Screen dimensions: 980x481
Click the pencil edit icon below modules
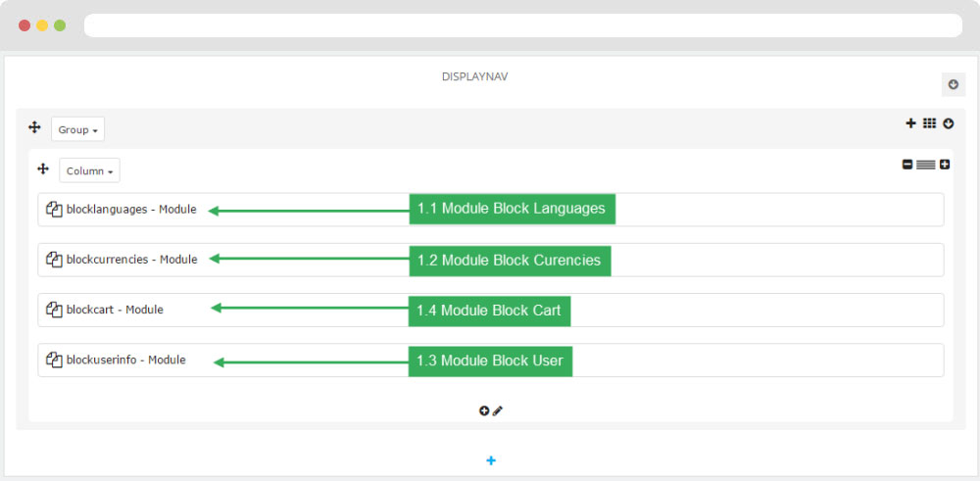point(498,410)
